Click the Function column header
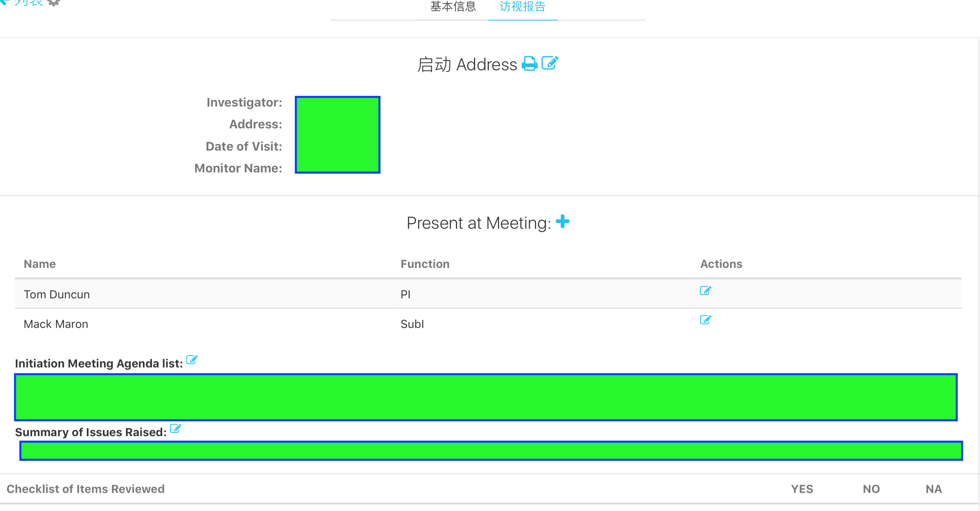 425,264
